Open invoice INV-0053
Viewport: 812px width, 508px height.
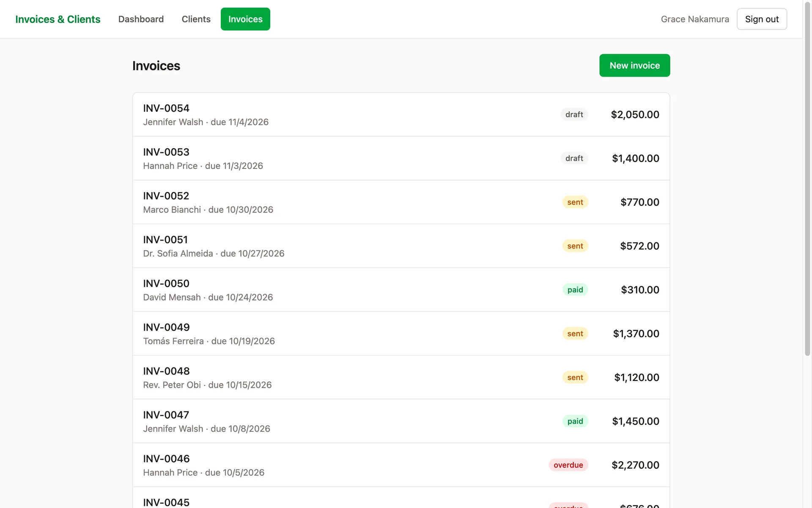[401, 158]
